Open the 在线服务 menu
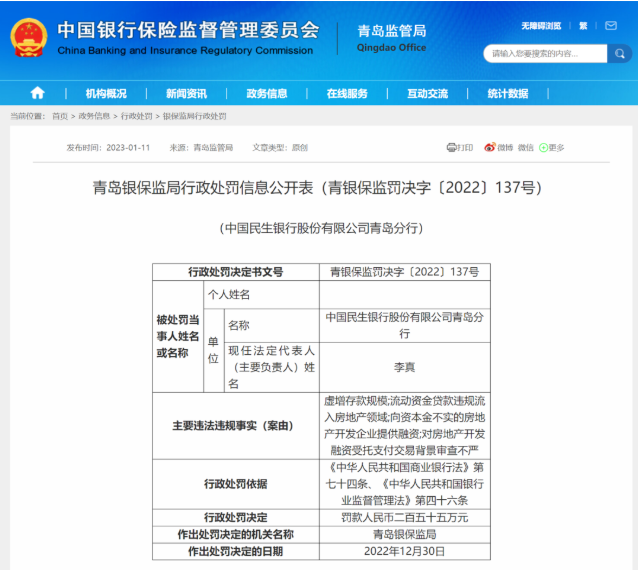This screenshot has height=570, width=638. 347,94
